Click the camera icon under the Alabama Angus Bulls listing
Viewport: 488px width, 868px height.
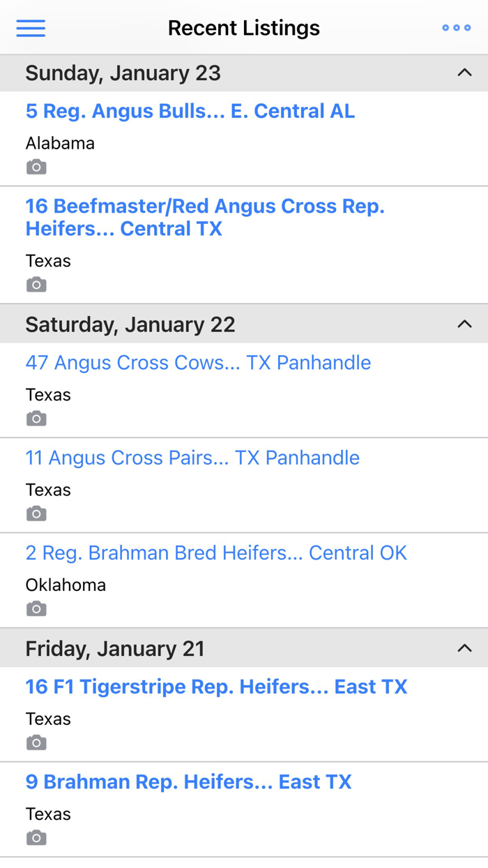(36, 167)
